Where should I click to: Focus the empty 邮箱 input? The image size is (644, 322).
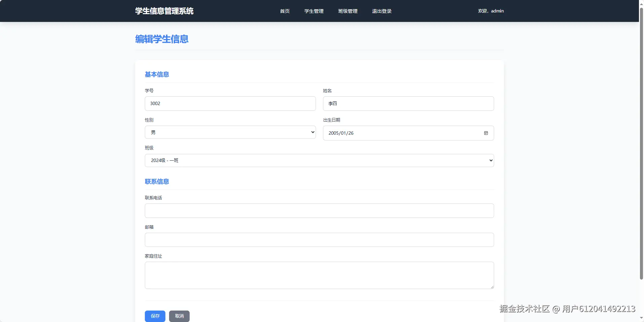(319, 240)
